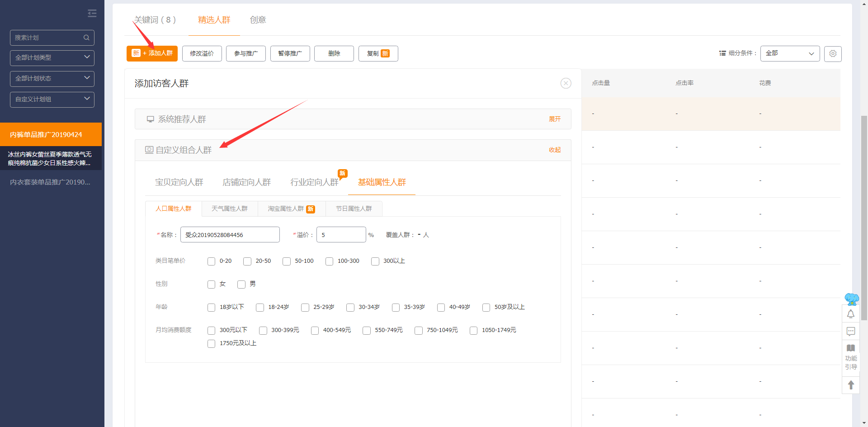Open the chat message icon

[850, 331]
